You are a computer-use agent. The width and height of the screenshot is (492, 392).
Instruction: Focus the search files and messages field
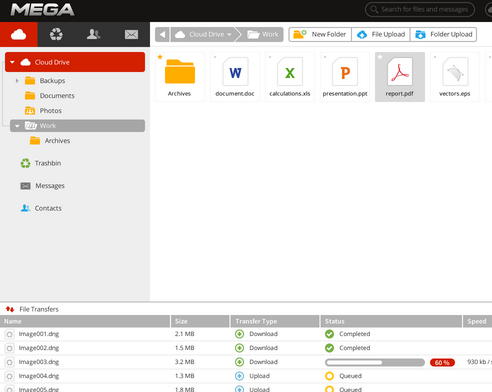tap(420, 9)
